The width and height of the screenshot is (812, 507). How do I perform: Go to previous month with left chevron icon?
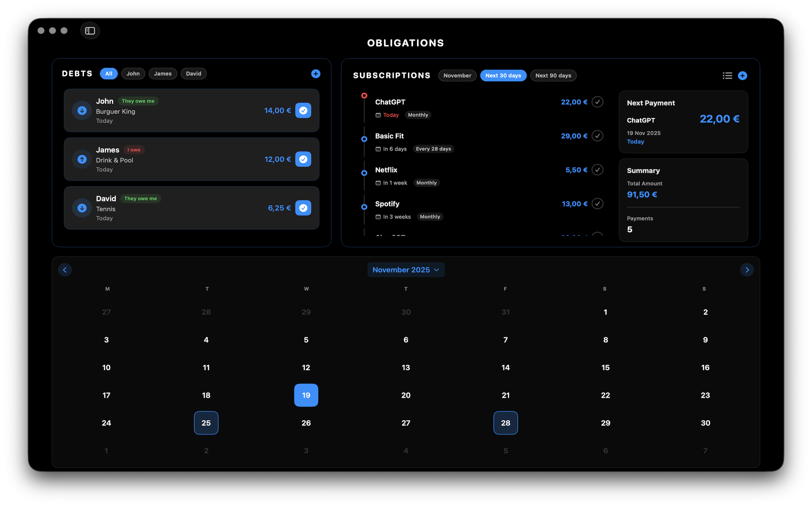pyautogui.click(x=65, y=270)
